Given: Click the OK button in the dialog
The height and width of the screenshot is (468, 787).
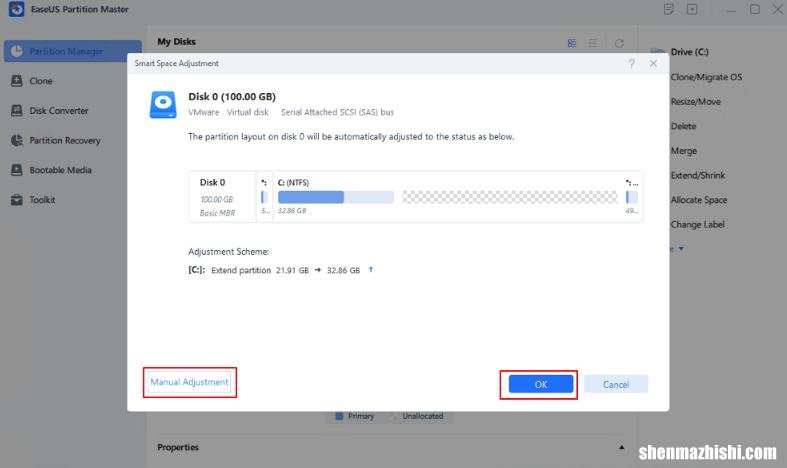Looking at the screenshot, I should [541, 384].
